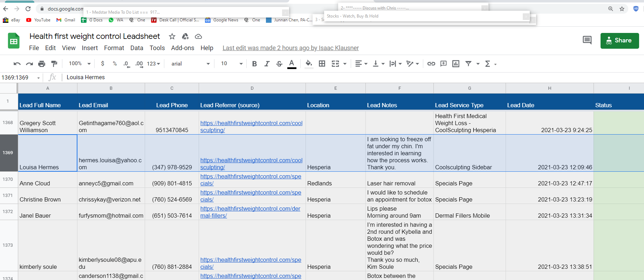
Task: Toggle bold formatting
Action: 255,64
